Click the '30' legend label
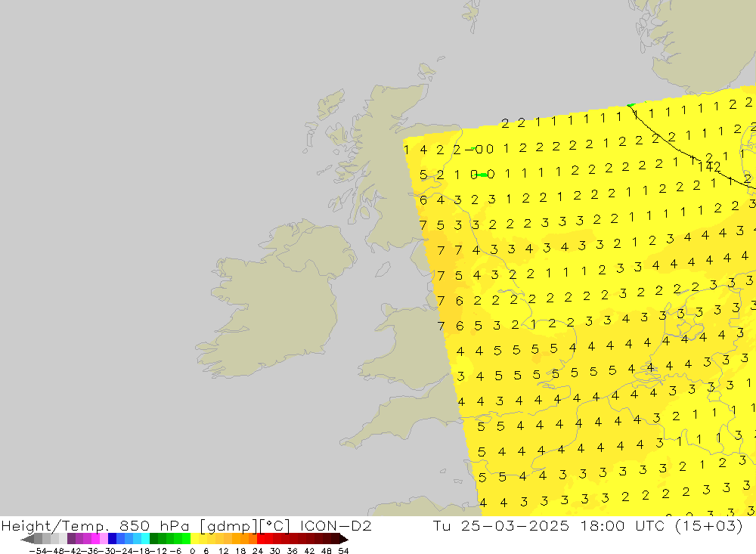Image resolution: width=756 pixels, height=554 pixels. point(275,551)
